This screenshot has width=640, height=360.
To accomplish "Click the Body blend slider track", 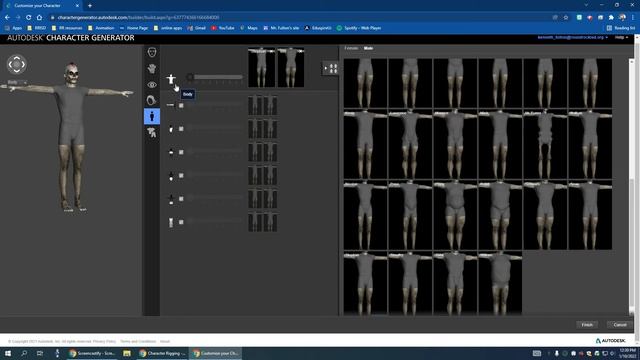I will point(216,77).
